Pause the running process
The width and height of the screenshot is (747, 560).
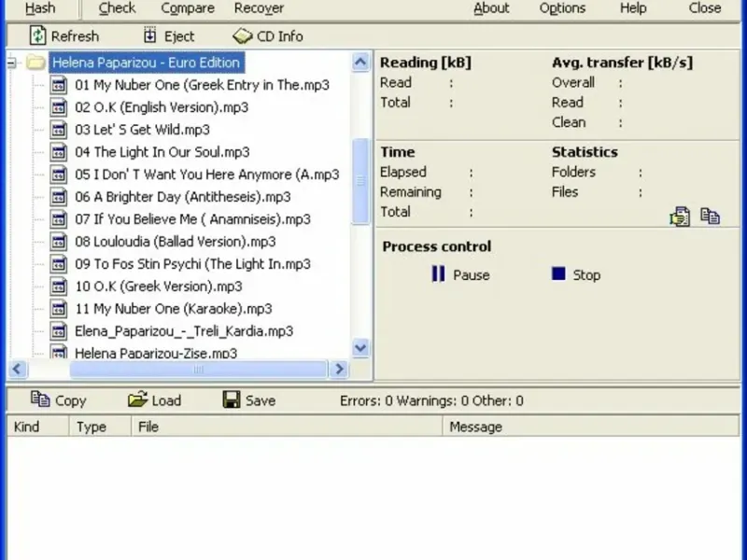(460, 274)
